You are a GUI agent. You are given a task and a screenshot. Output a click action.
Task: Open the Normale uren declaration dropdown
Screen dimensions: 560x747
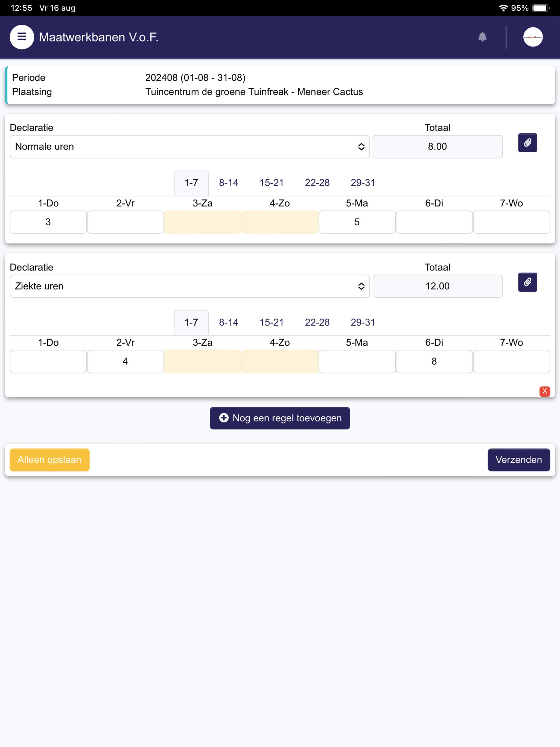click(x=189, y=147)
